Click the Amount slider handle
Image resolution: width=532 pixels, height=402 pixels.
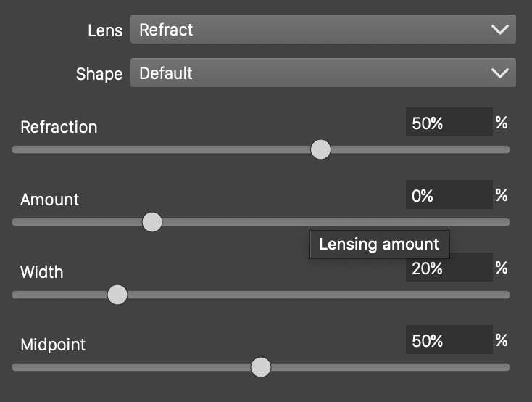(x=151, y=222)
